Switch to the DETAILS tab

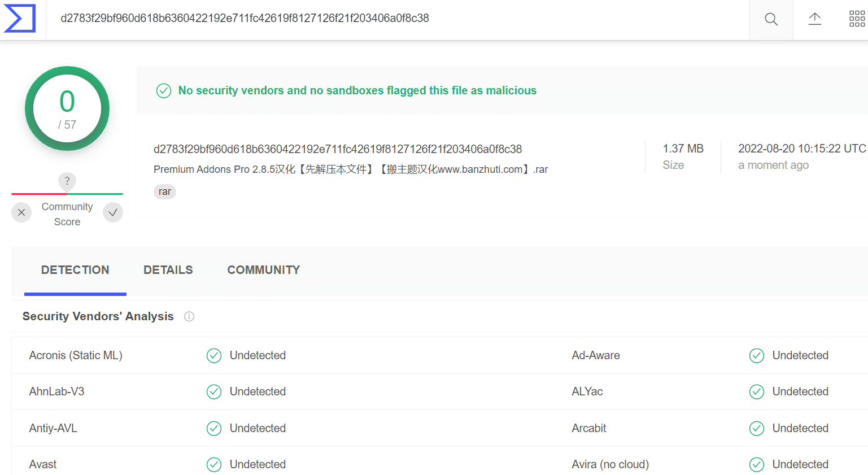pos(168,270)
